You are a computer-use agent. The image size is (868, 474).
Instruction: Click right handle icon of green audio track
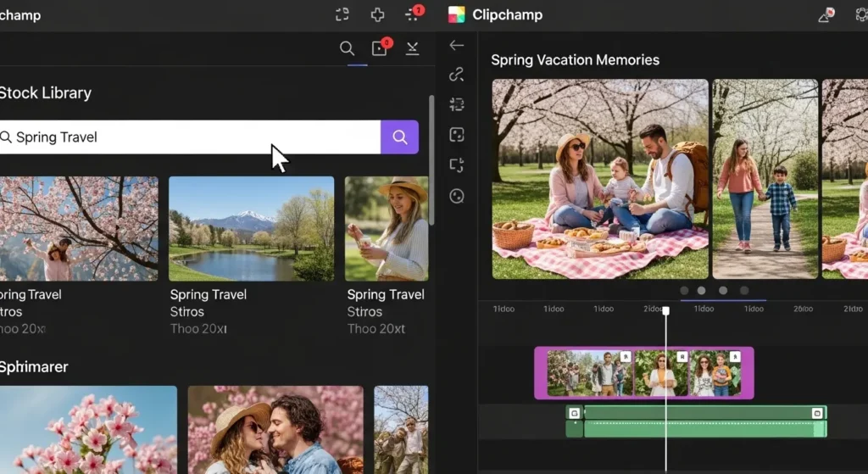coord(817,413)
